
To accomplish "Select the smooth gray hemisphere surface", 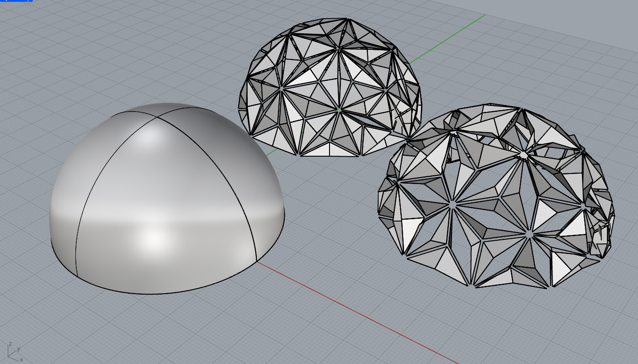I will pyautogui.click(x=167, y=199).
